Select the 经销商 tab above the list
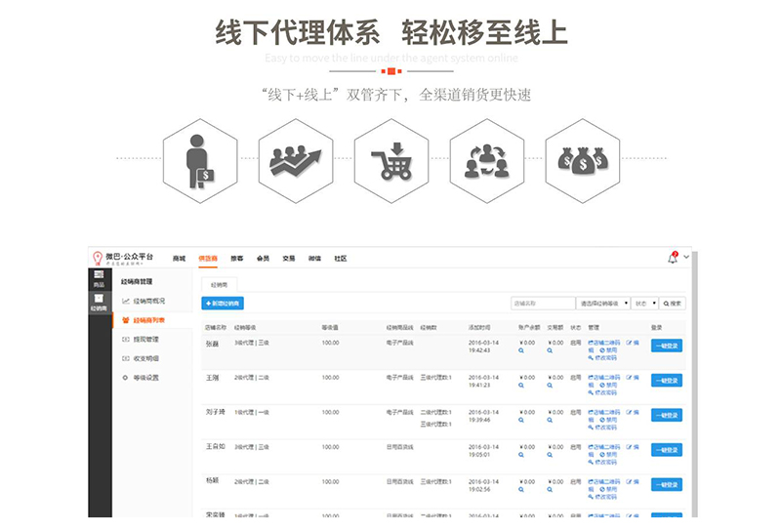The width and height of the screenshot is (781, 532). pyautogui.click(x=219, y=285)
